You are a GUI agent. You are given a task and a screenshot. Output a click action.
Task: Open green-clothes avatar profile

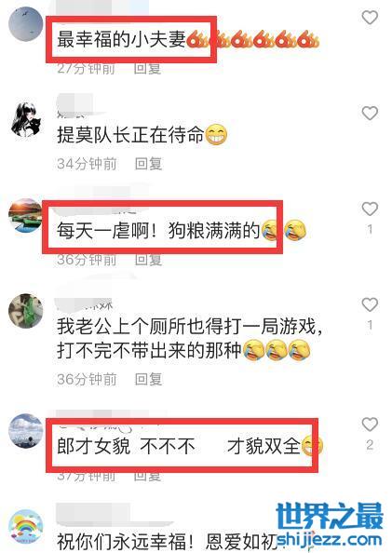pyautogui.click(x=25, y=311)
